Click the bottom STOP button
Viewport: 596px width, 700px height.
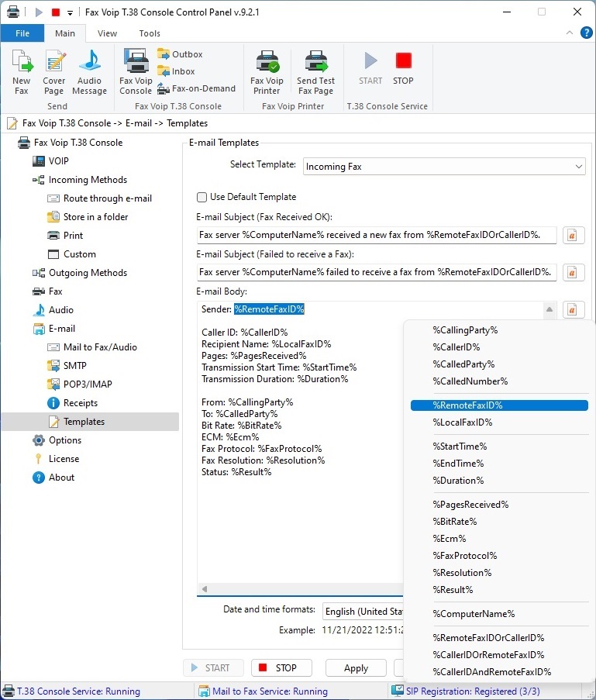point(281,668)
